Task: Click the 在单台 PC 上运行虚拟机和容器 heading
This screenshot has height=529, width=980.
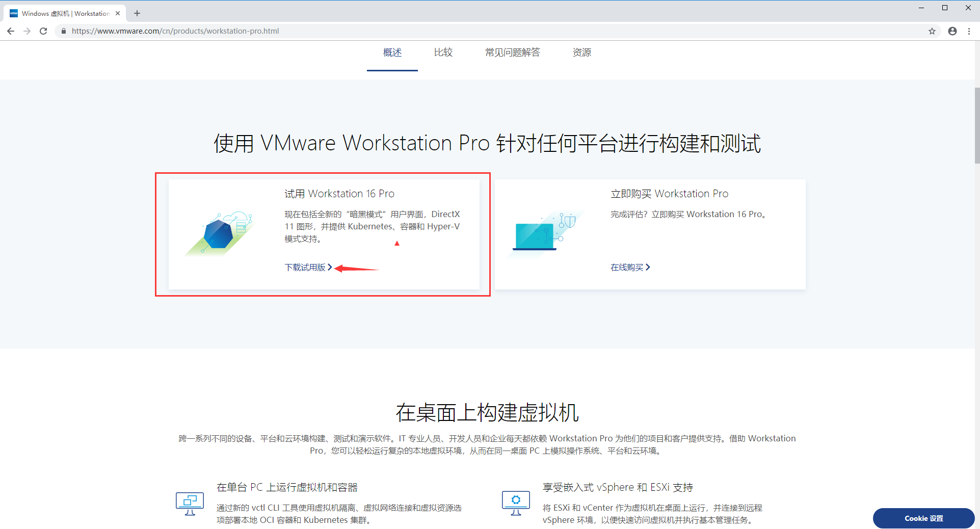Action: pos(287,487)
